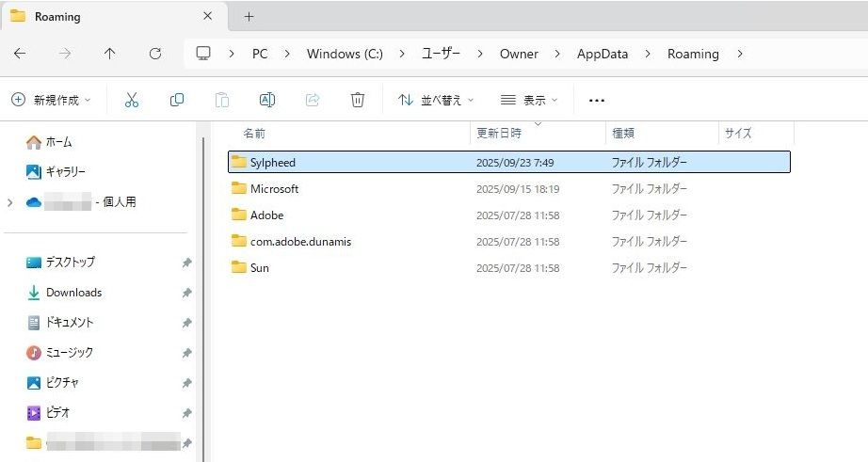
Task: Open Downloads in the sidebar
Action: coord(73,293)
